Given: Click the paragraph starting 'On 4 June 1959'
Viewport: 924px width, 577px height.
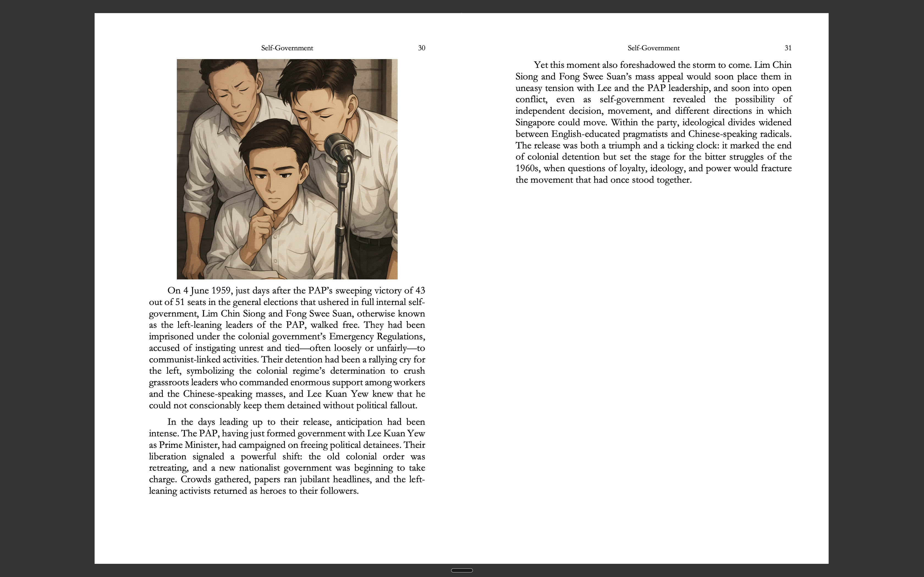Looking at the screenshot, I should [x=287, y=347].
